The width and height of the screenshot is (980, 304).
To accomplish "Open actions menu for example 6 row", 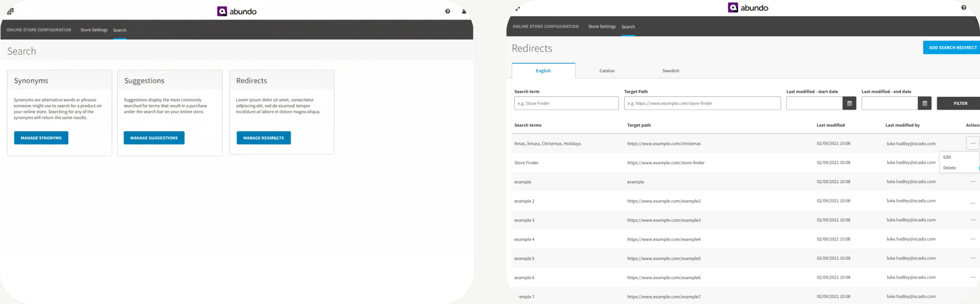I will coord(973,277).
